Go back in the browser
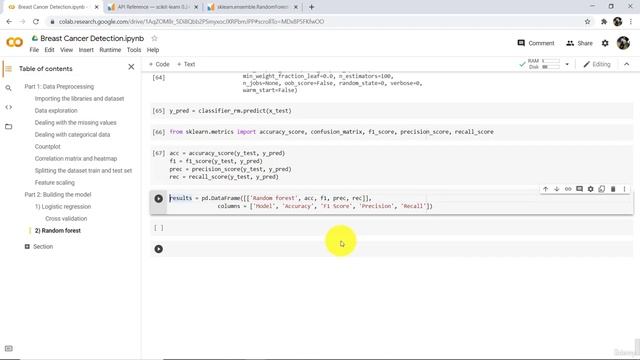The image size is (640, 360). pyautogui.click(x=9, y=22)
